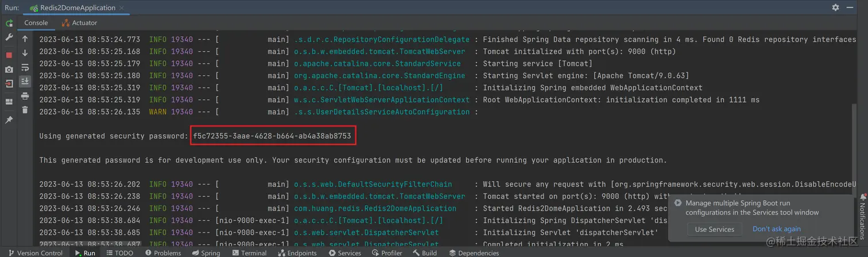Click the .s.d.r.c.RepositoryConfigurationDelegate logger text
Viewport: 868px width, 257px height.
click(x=382, y=40)
